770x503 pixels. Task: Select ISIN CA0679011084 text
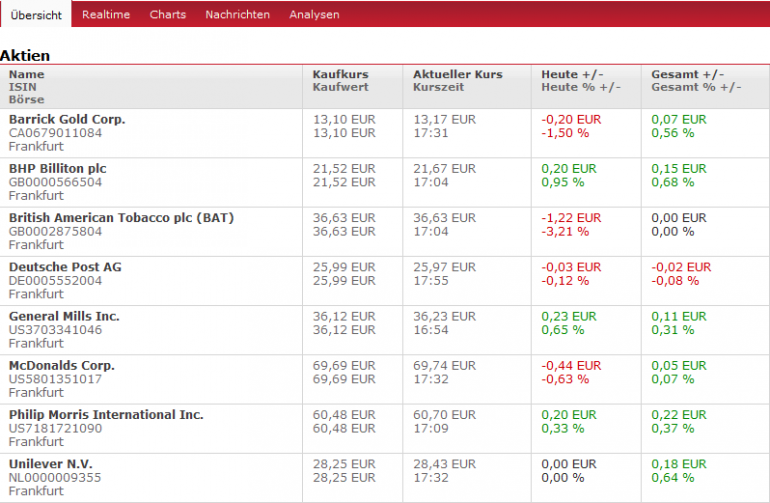coord(55,133)
